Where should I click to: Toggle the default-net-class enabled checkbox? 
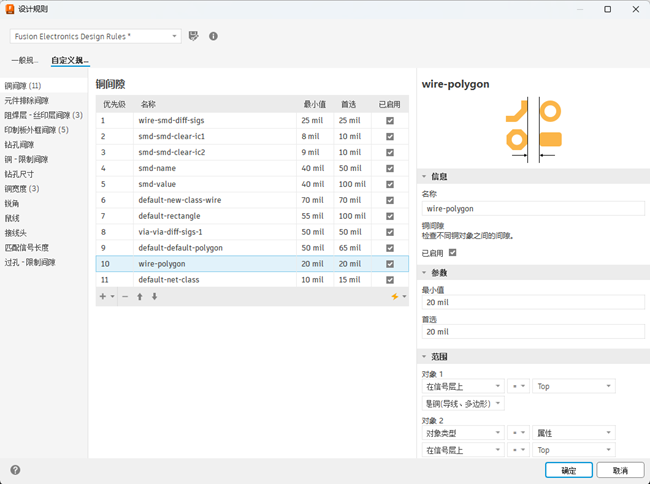pos(390,280)
